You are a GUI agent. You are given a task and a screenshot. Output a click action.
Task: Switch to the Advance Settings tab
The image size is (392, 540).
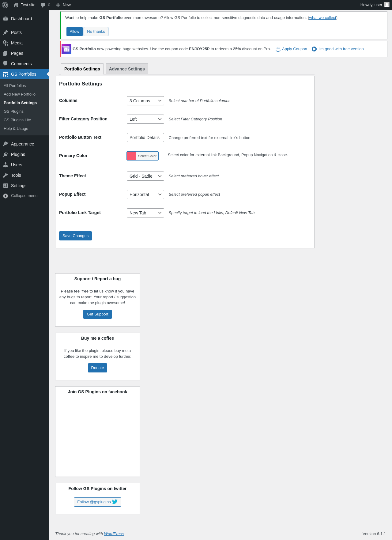[x=127, y=69]
